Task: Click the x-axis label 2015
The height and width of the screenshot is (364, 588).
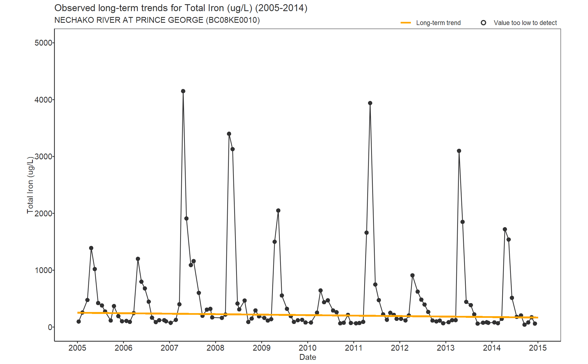Action: click(x=538, y=348)
